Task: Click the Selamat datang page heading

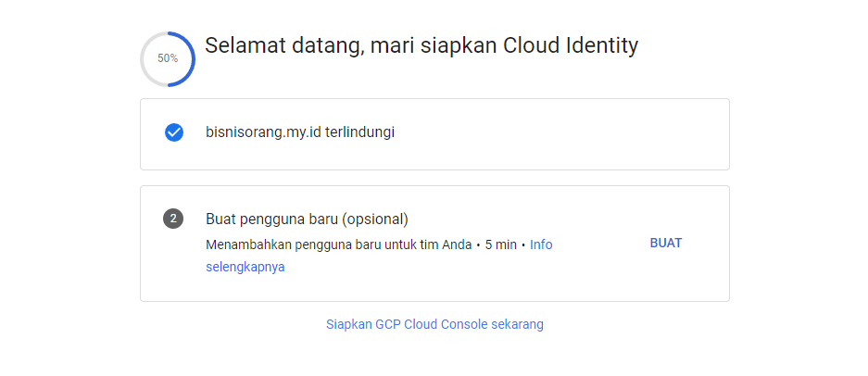Action: (x=421, y=45)
